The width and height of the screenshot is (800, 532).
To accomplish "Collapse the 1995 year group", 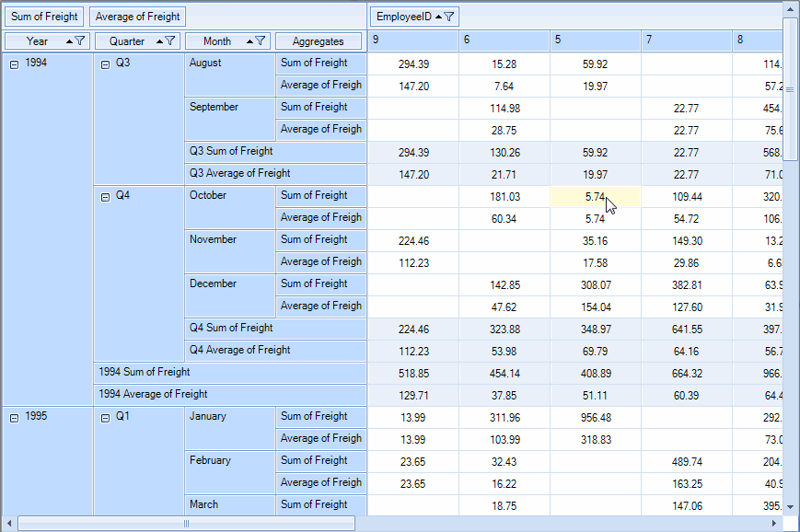I will click(14, 417).
